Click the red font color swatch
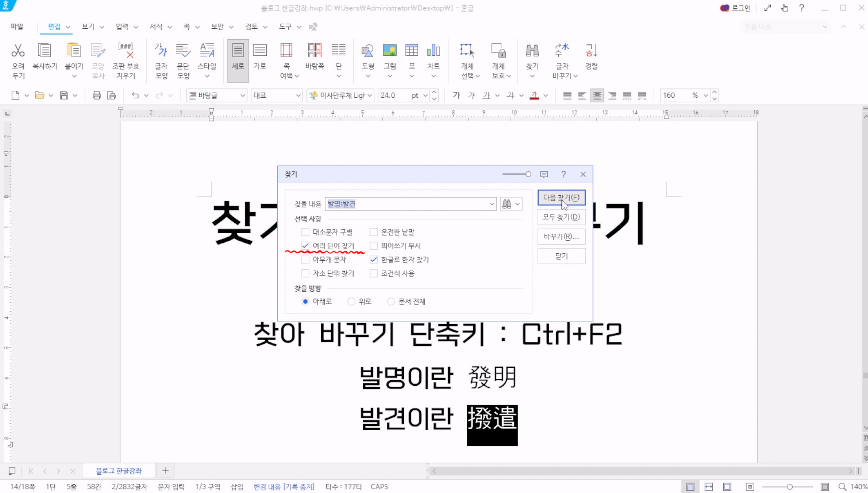The height and width of the screenshot is (493, 868). pyautogui.click(x=534, y=95)
